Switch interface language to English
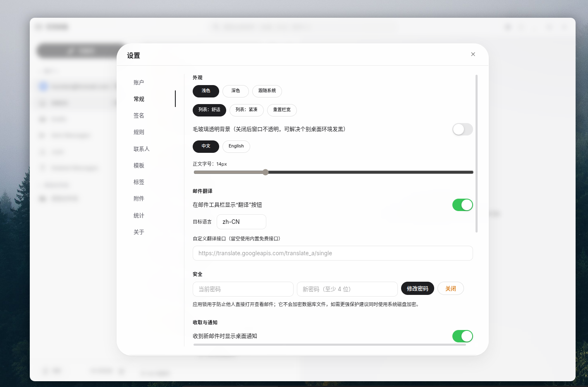 (236, 146)
